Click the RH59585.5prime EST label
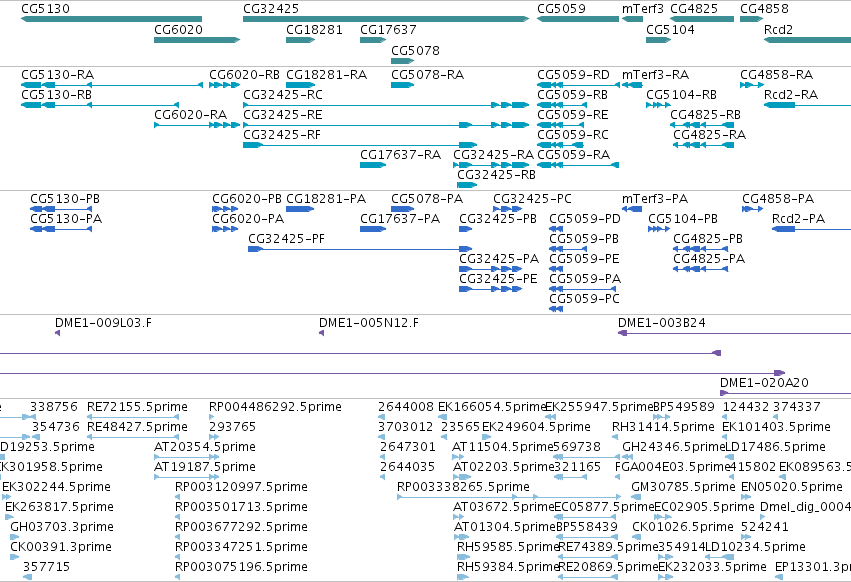This screenshot has height=582, width=851. pyautogui.click(x=507, y=547)
